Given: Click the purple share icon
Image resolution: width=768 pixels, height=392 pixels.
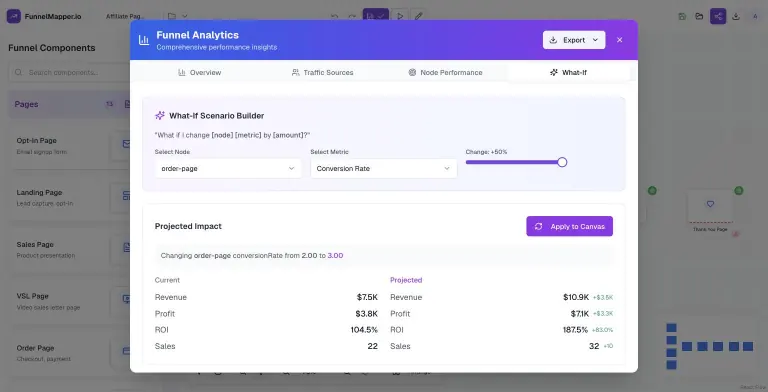Looking at the screenshot, I should (718, 16).
